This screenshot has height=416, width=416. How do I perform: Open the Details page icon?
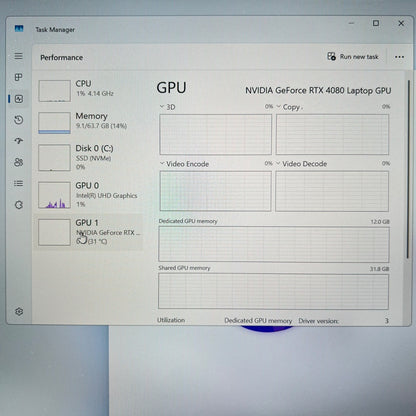[19, 183]
